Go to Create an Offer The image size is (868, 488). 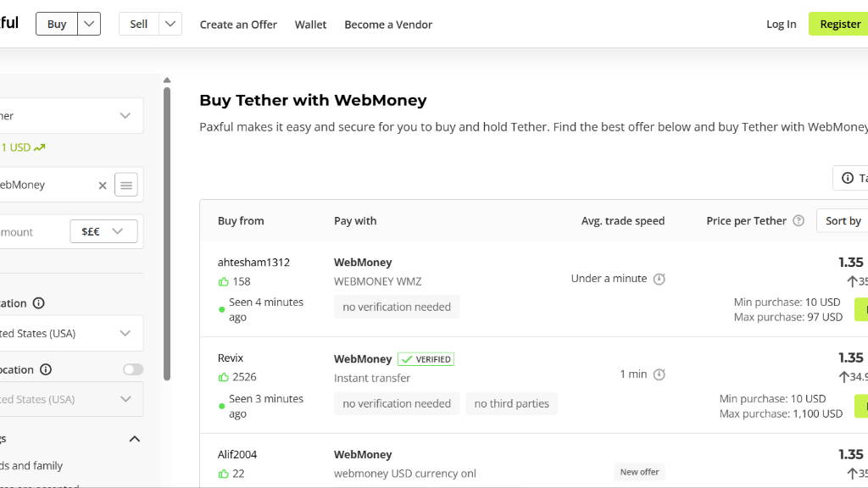click(238, 25)
